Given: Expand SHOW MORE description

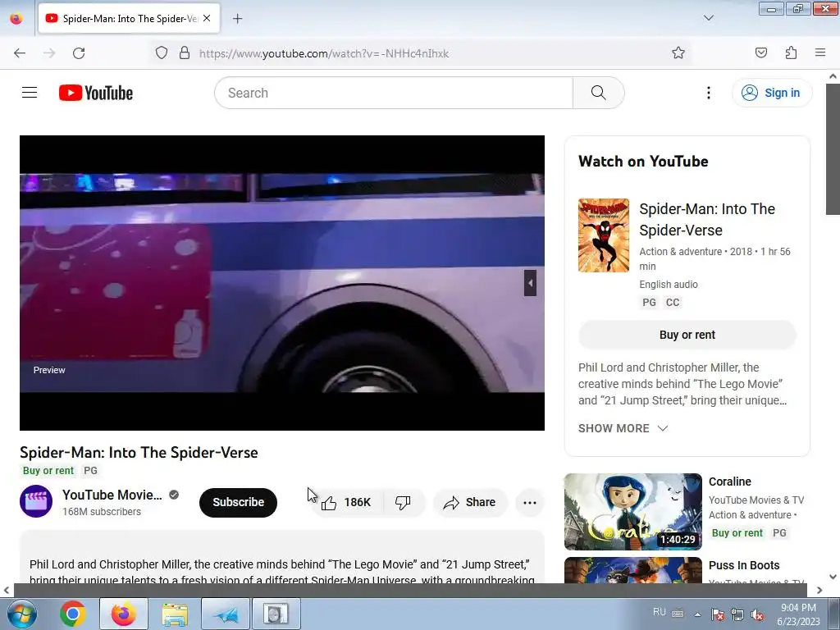Looking at the screenshot, I should [x=623, y=428].
